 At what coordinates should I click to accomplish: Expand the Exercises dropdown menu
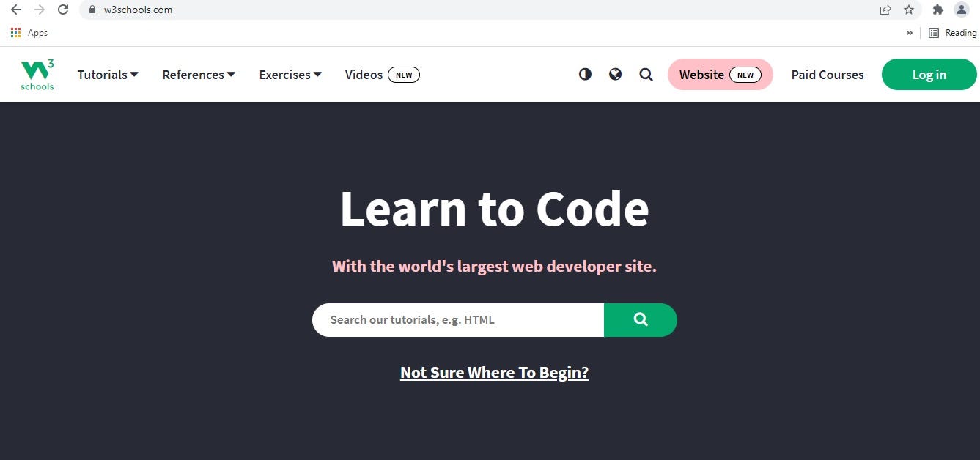pyautogui.click(x=290, y=75)
